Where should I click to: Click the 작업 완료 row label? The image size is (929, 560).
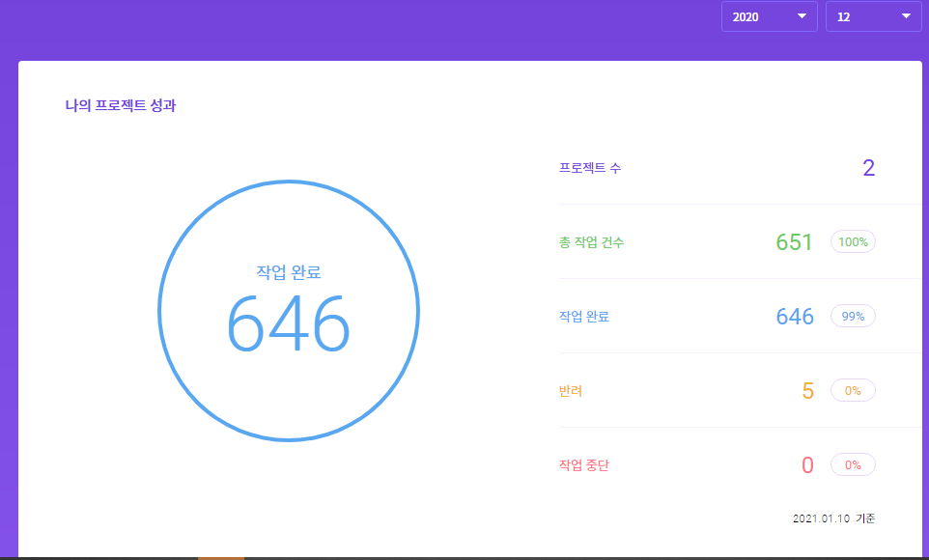tap(584, 317)
